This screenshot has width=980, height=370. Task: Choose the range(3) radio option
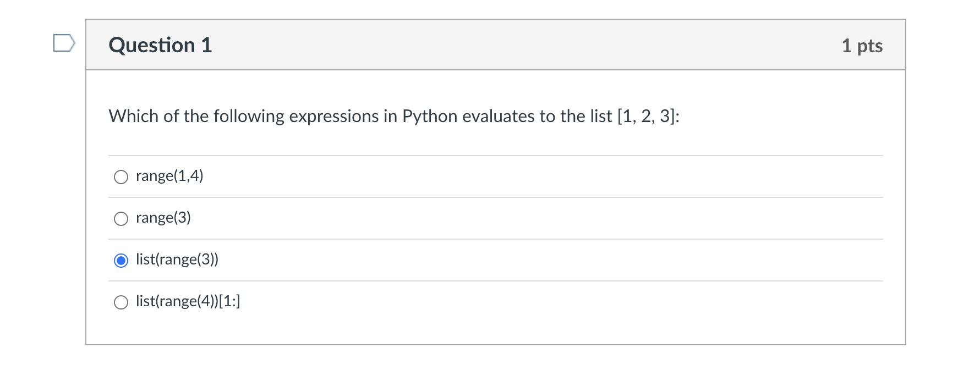pyautogui.click(x=121, y=219)
